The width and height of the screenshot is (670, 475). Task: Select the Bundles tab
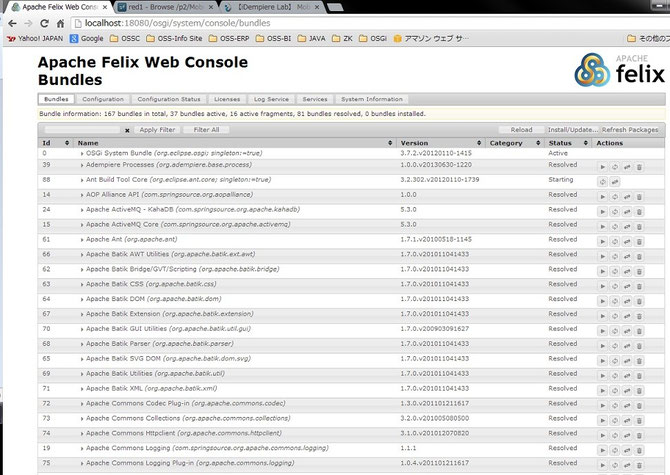coord(56,99)
